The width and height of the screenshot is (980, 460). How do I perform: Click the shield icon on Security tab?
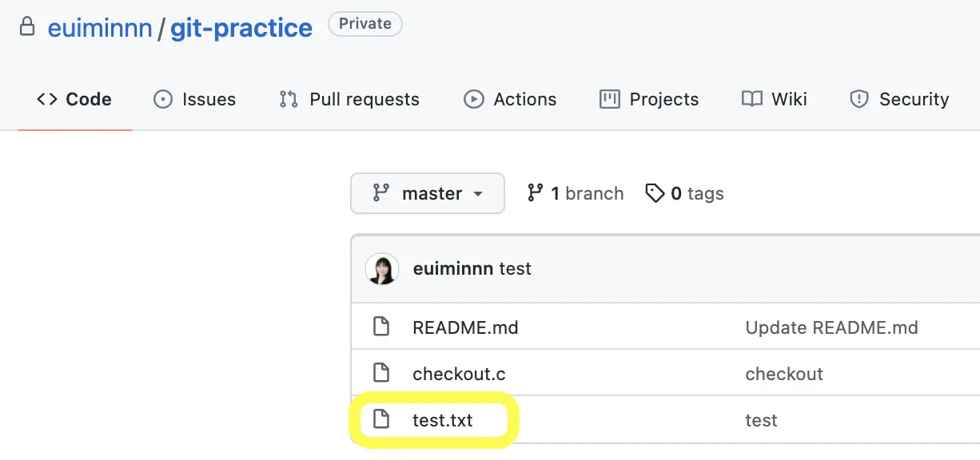pyautogui.click(x=859, y=99)
